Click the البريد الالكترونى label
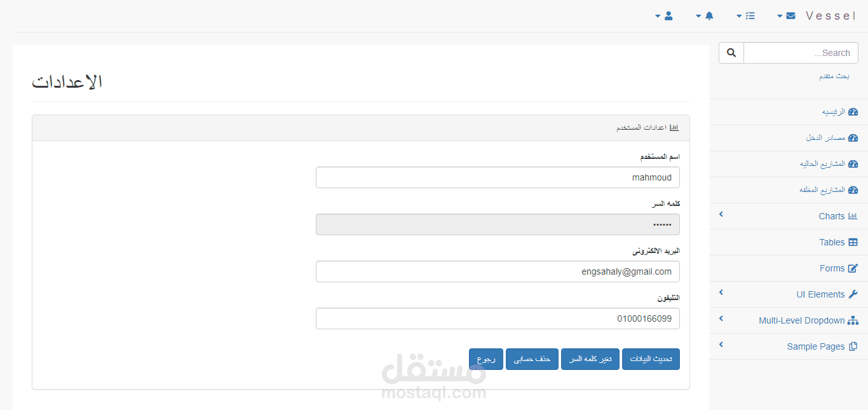Viewport: 868px width, 410px height. click(x=656, y=250)
